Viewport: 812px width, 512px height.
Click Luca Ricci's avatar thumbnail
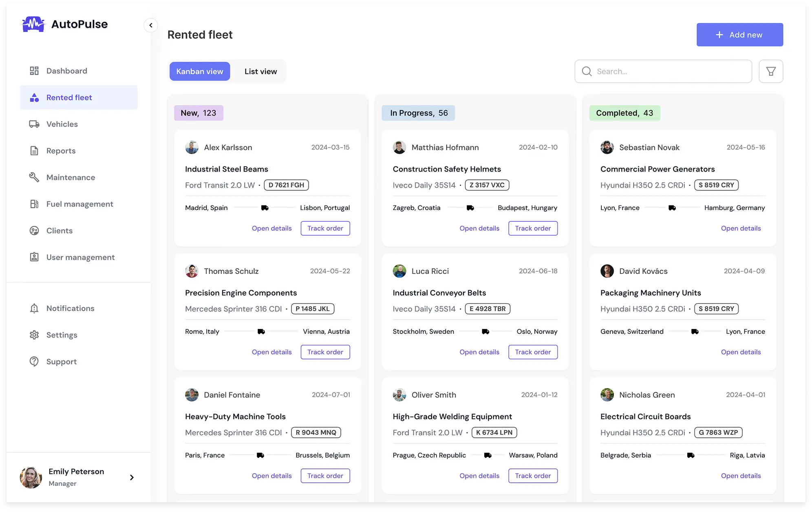(x=399, y=271)
